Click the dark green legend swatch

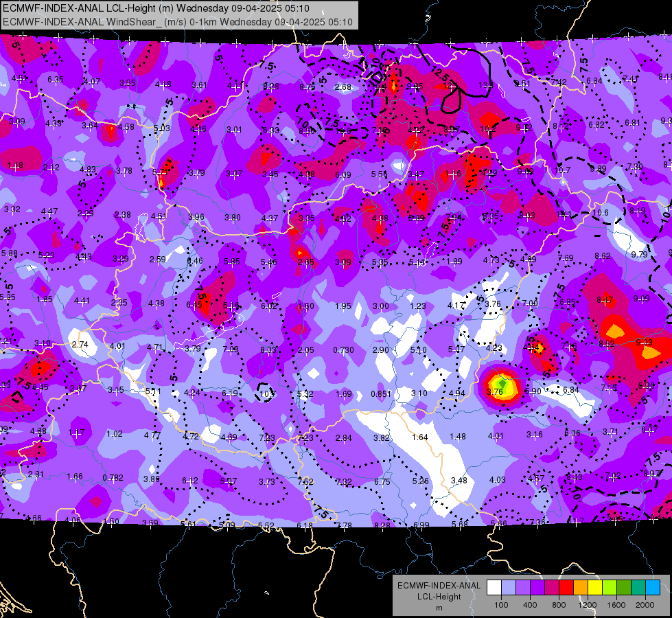pos(624,588)
